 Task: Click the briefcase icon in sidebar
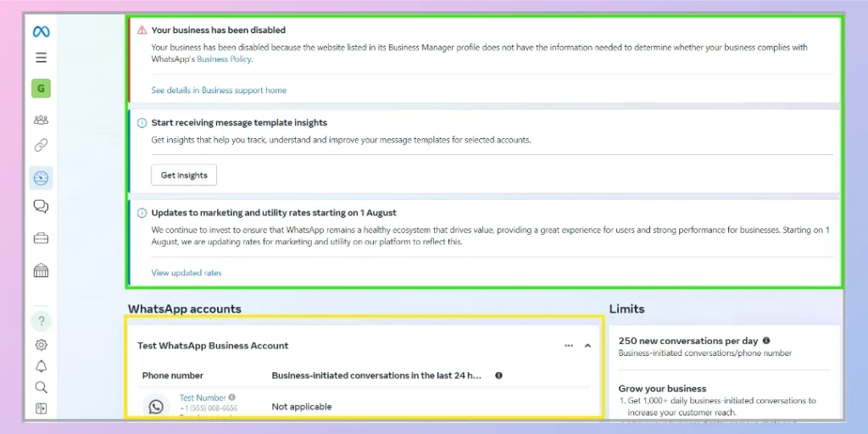[41, 238]
